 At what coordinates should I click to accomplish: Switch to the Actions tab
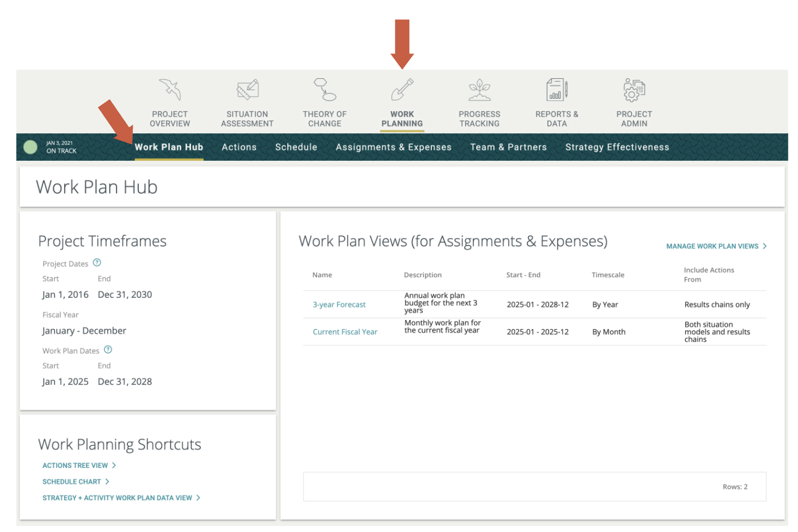[x=239, y=147]
